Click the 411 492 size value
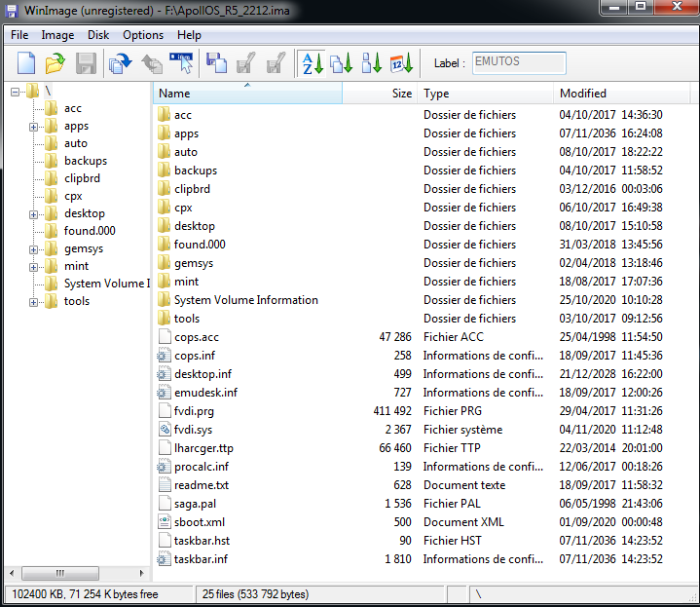 392,411
